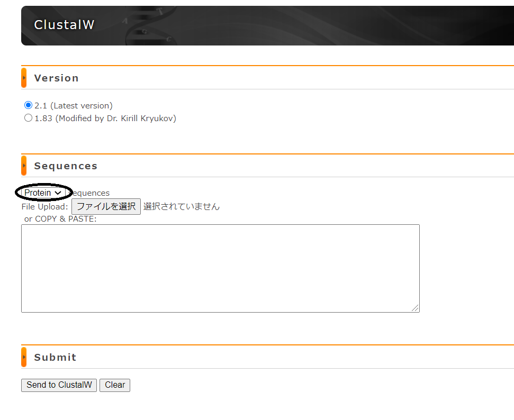
Task: Click the Clear button
Action: coord(115,385)
